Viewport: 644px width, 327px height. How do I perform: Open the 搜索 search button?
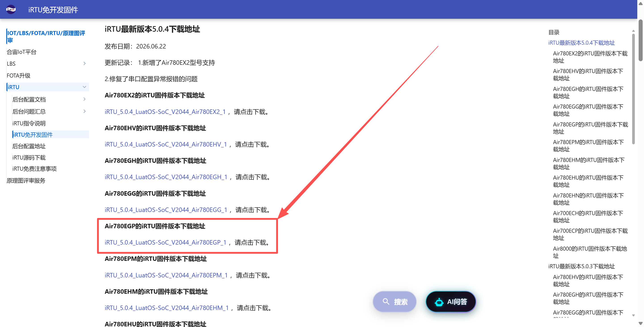(394, 302)
